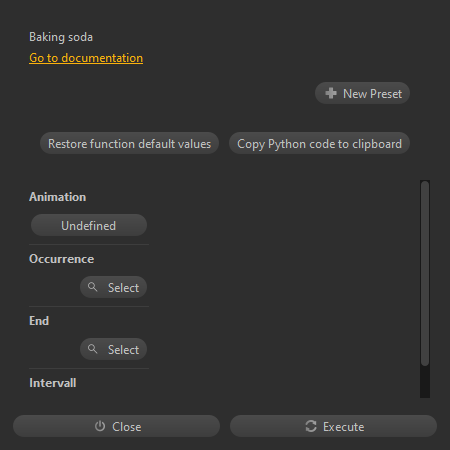The image size is (450, 450).
Task: Copy Python code to clipboard
Action: click(x=319, y=143)
